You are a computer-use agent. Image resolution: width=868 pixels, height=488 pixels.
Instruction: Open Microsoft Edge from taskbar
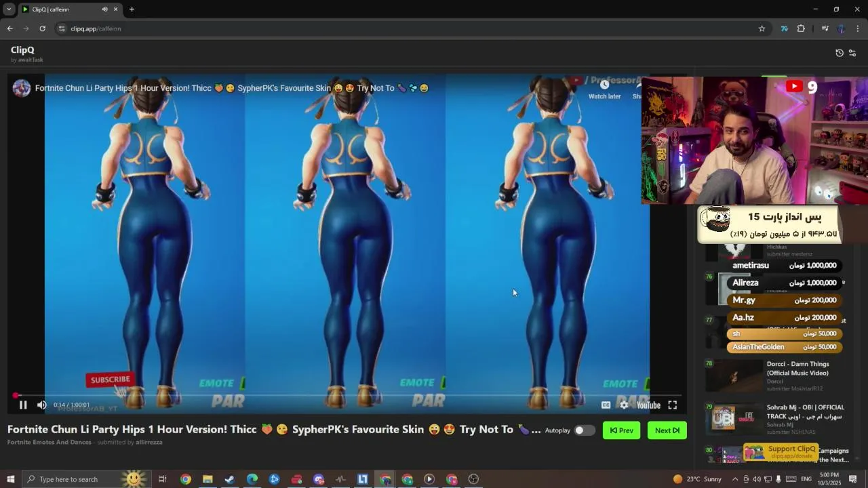point(252,479)
